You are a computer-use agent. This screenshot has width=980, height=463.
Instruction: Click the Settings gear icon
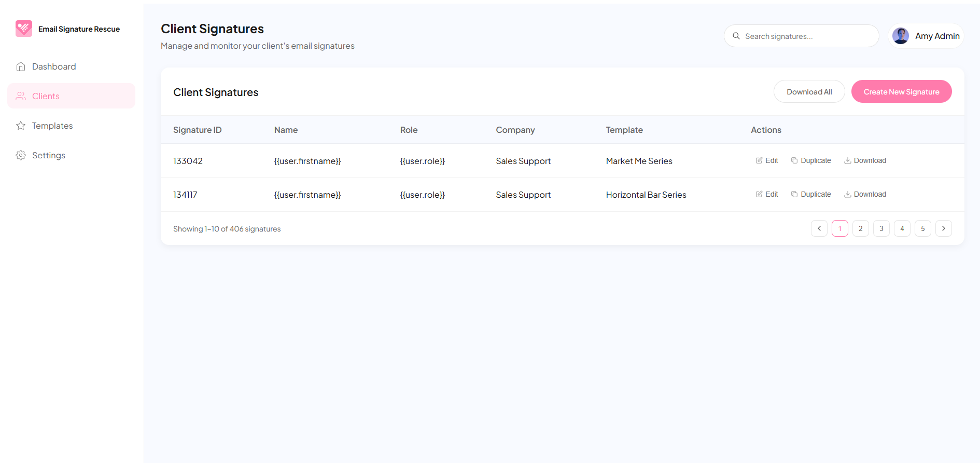point(21,155)
